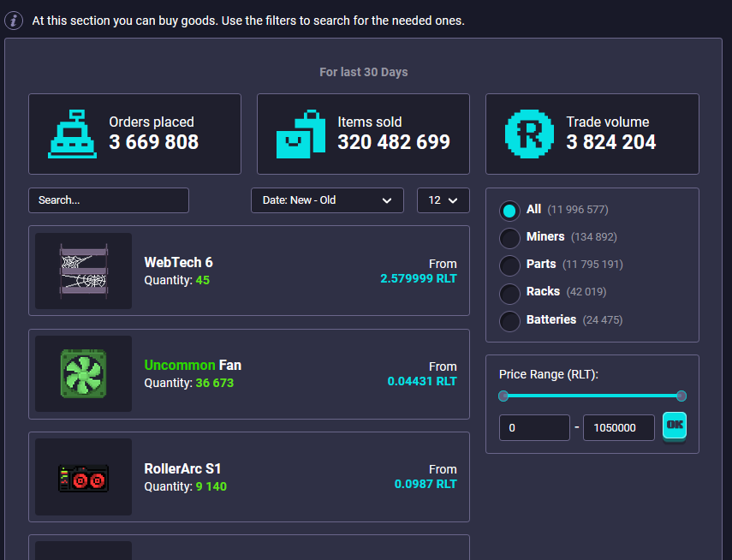Image resolution: width=732 pixels, height=560 pixels.
Task: Click the 0.0987 RLT price
Action: 426,484
